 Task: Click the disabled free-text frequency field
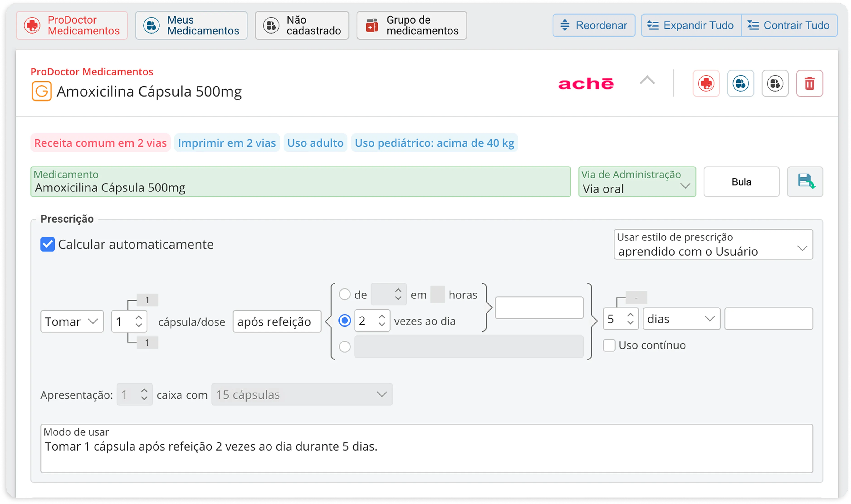(469, 347)
